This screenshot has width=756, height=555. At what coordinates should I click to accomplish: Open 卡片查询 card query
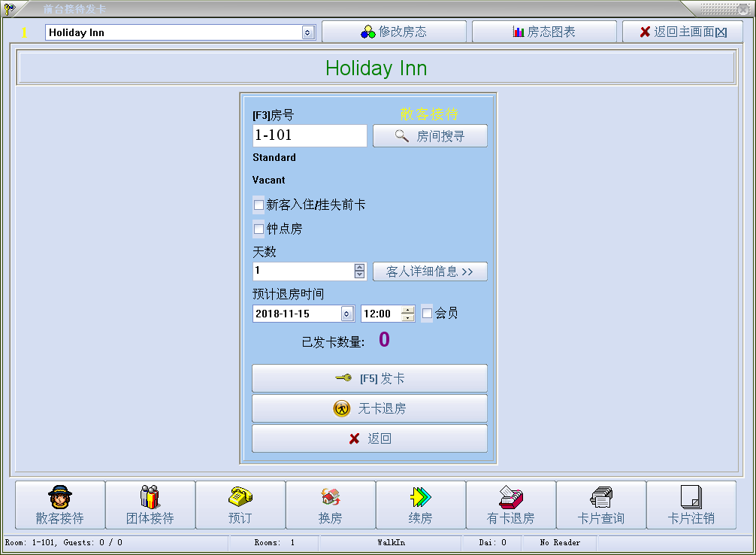(x=600, y=505)
